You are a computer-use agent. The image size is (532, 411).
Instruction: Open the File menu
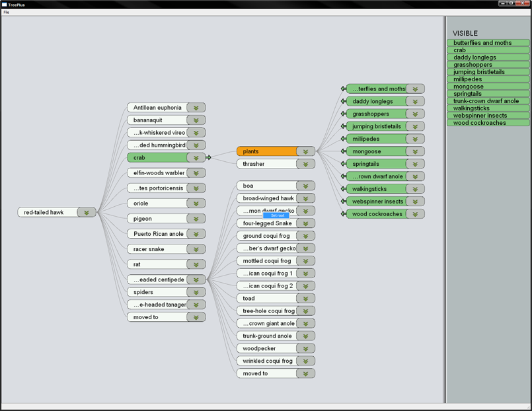[7, 13]
